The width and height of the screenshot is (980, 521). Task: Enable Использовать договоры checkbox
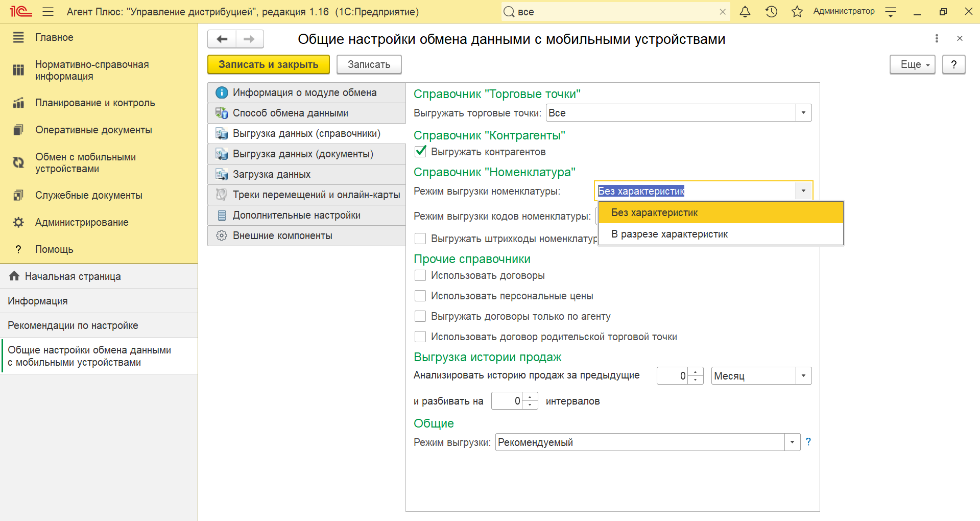tap(420, 275)
